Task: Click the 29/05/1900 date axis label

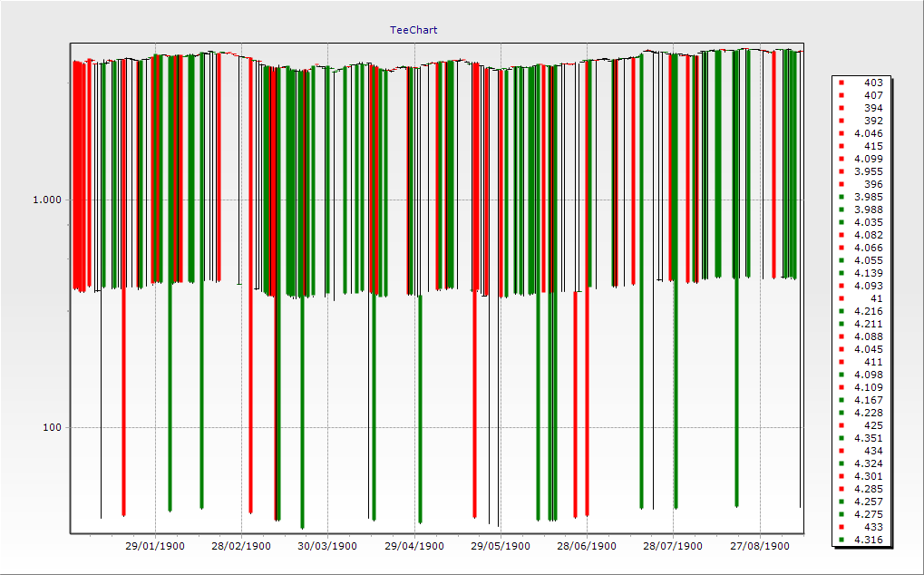Action: [501, 546]
